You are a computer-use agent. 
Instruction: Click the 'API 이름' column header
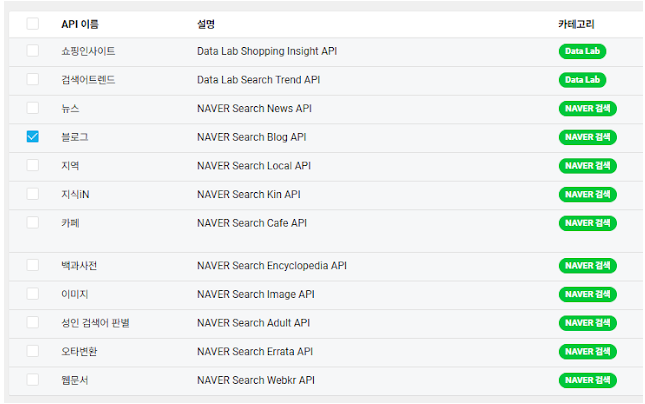80,24
